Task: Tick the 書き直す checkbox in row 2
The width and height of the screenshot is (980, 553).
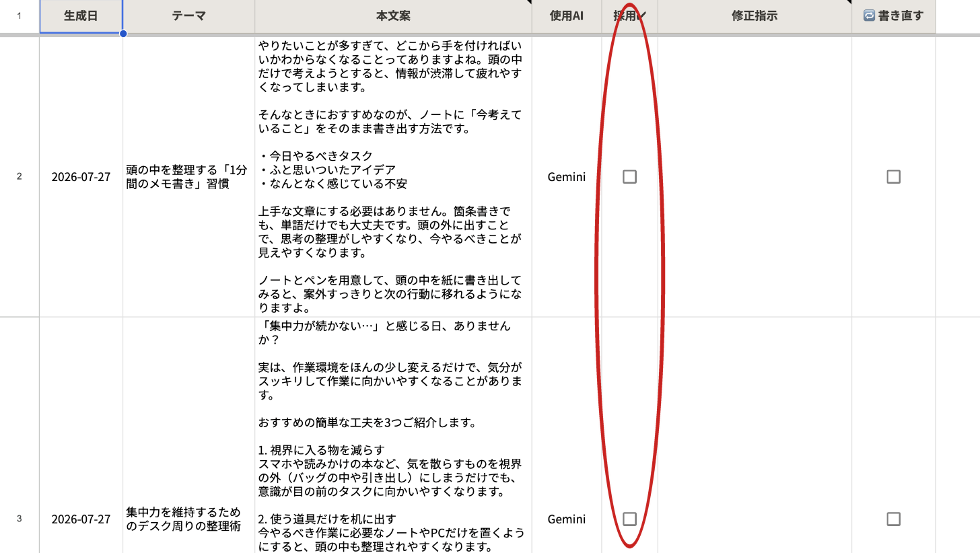Action: [x=893, y=176]
